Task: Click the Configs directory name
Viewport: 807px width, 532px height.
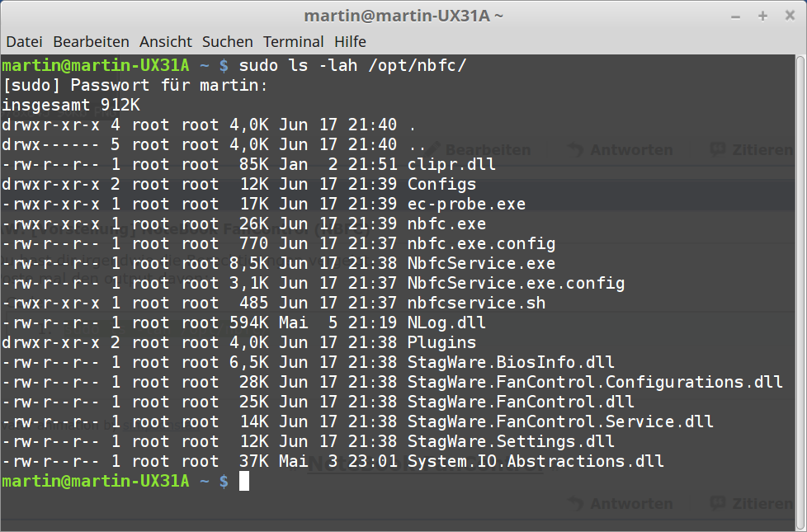Action: click(x=441, y=184)
